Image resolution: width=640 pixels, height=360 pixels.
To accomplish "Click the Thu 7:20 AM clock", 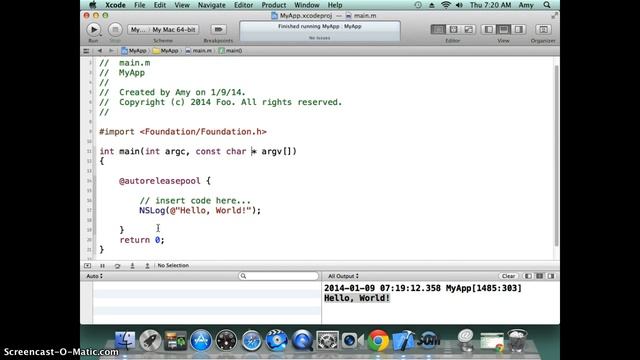I will tap(491, 5).
